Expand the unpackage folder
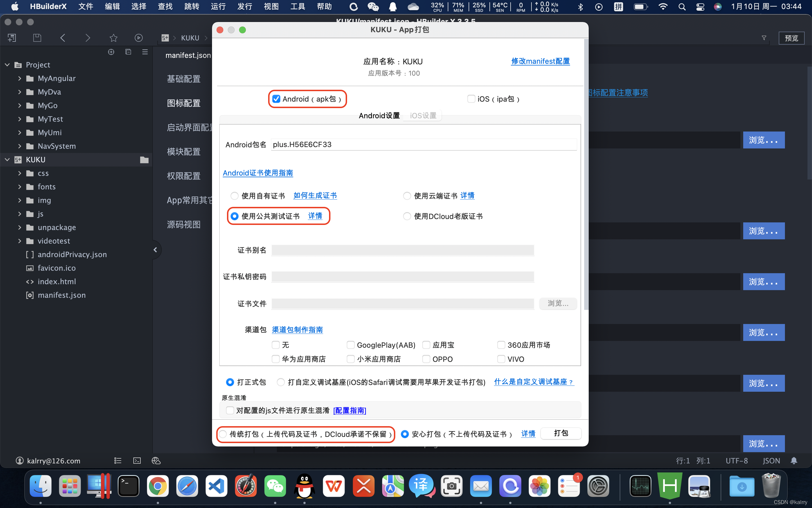This screenshot has width=812, height=508. [19, 227]
